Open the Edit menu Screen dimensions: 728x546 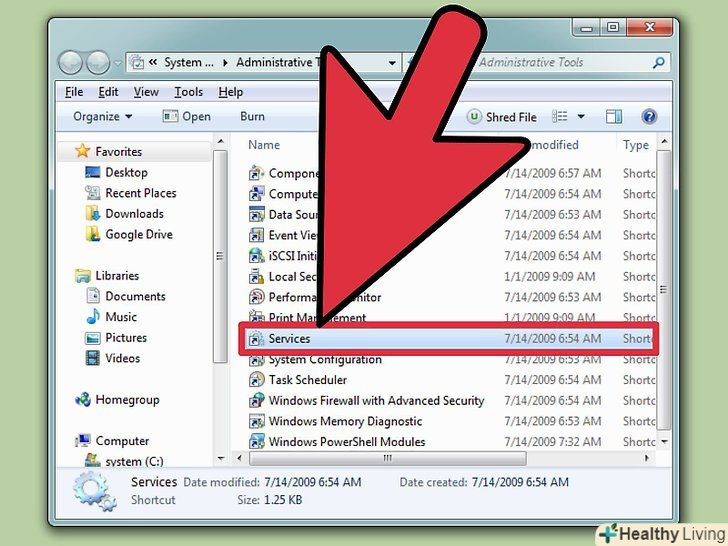[108, 92]
